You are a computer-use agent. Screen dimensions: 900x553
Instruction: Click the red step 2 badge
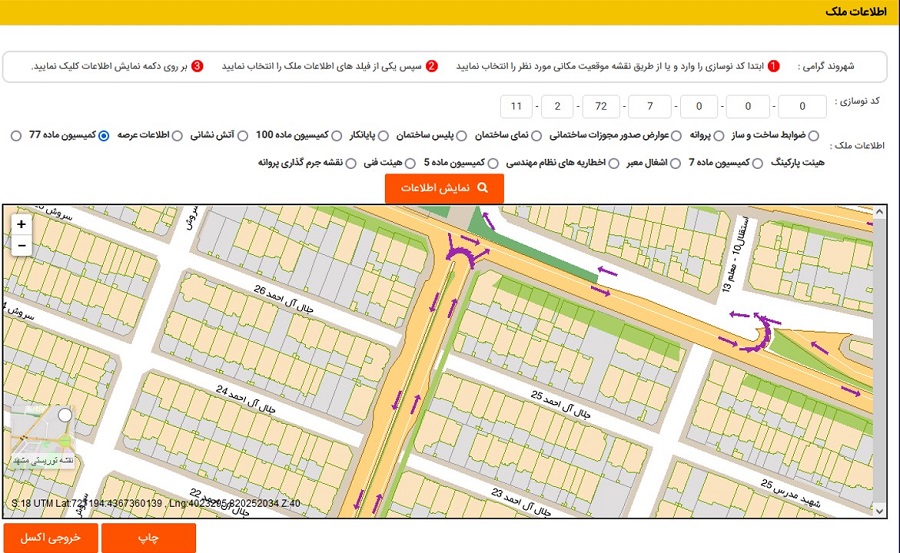432,67
